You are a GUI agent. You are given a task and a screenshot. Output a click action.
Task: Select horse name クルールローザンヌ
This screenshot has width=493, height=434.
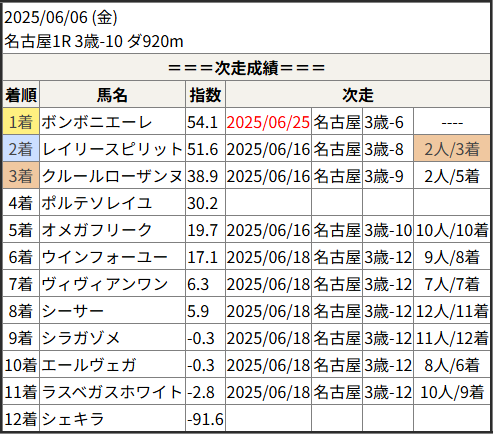tap(112, 176)
